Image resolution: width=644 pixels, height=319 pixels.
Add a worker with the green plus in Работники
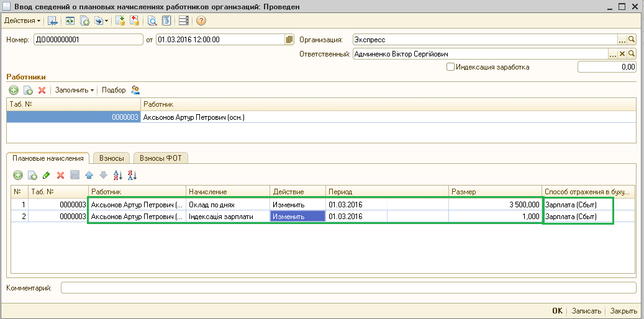[x=14, y=91]
